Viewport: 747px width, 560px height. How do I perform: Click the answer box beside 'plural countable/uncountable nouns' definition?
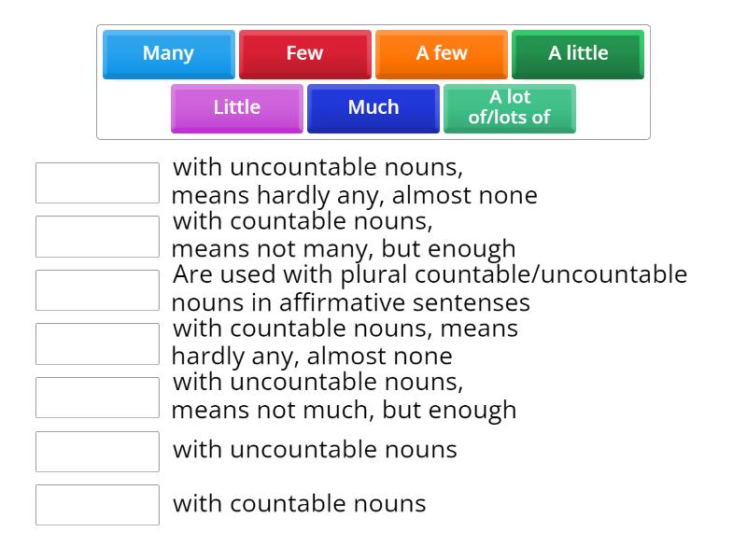[97, 290]
